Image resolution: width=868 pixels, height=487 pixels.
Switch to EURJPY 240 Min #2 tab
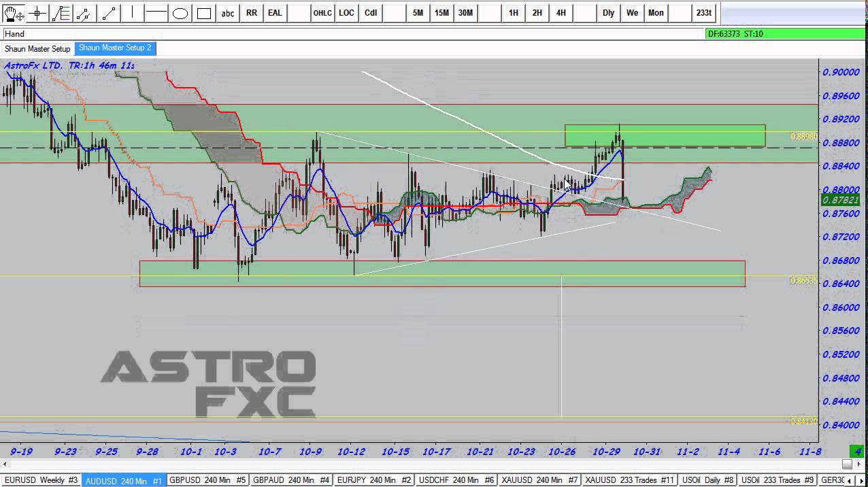tap(374, 480)
